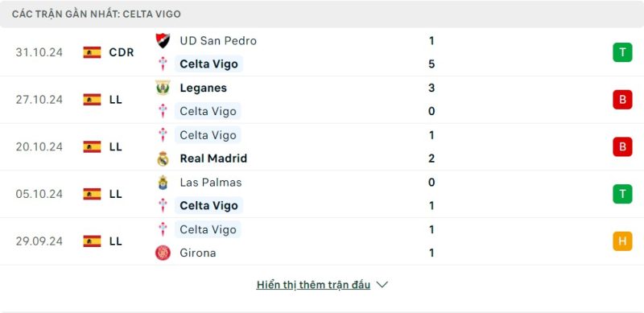Open the Real Madrid team name
The width and height of the screenshot is (644, 313).
[213, 159]
